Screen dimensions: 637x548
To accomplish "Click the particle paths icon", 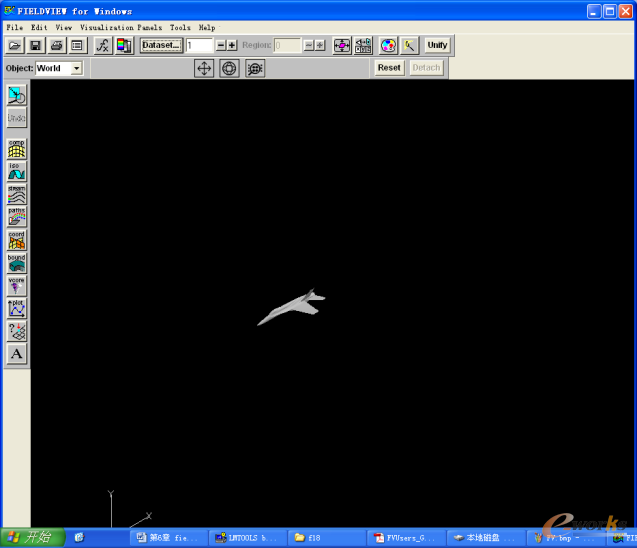I will [x=17, y=217].
